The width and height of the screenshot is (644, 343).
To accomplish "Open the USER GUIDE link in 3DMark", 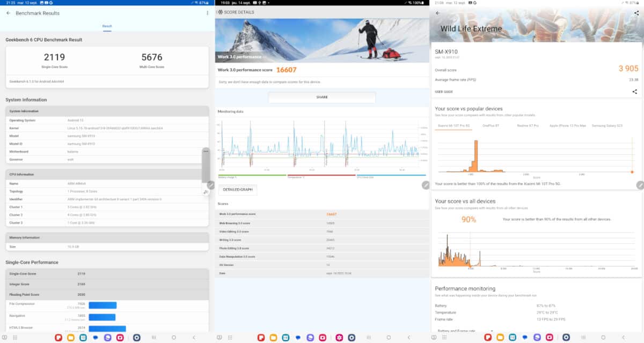I will (444, 92).
